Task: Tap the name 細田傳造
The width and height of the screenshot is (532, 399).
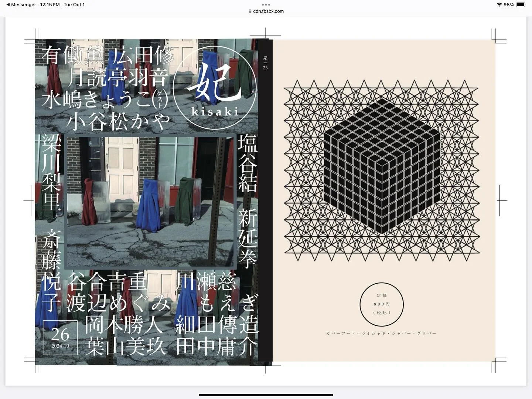Action: coord(216,324)
